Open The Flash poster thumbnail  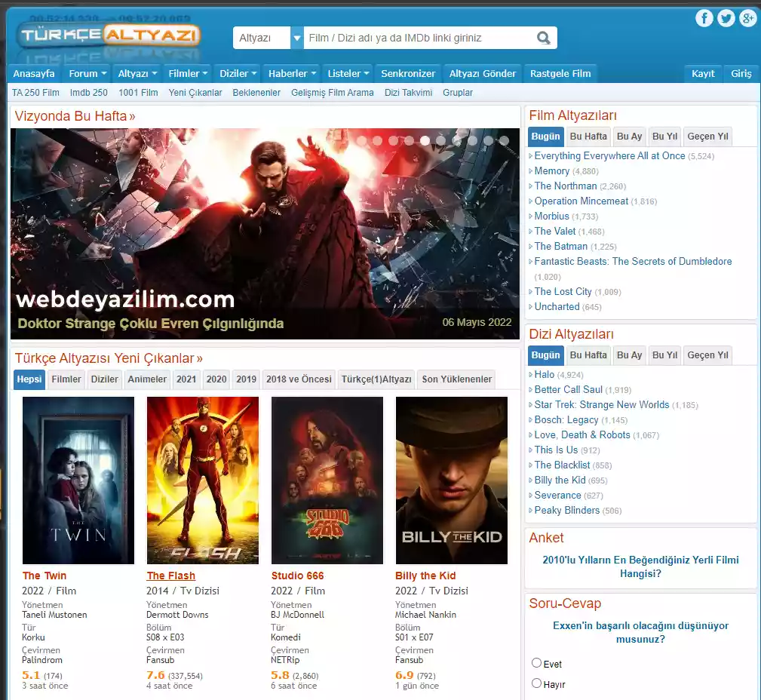pyautogui.click(x=203, y=480)
